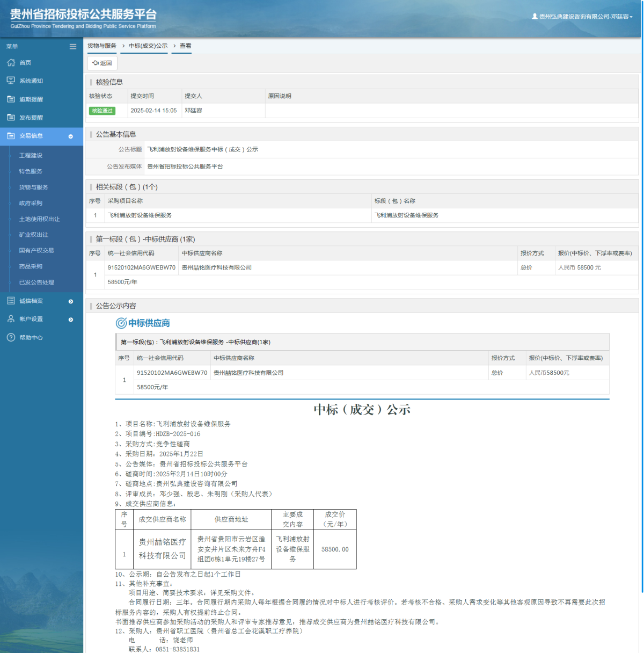Select 土地使用权出让 submenu item
This screenshot has width=644, height=653.
40,219
